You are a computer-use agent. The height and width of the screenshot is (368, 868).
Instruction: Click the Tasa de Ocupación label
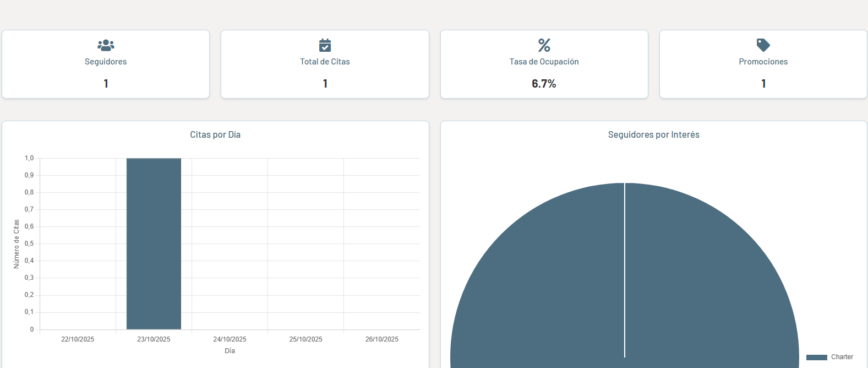(544, 62)
